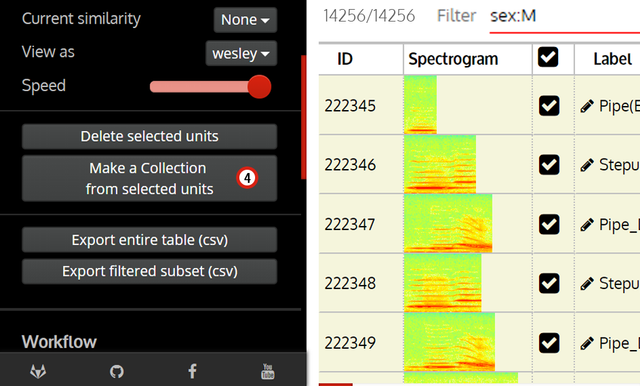
Task: Open the Facebook icon link in footer
Action: (x=192, y=371)
